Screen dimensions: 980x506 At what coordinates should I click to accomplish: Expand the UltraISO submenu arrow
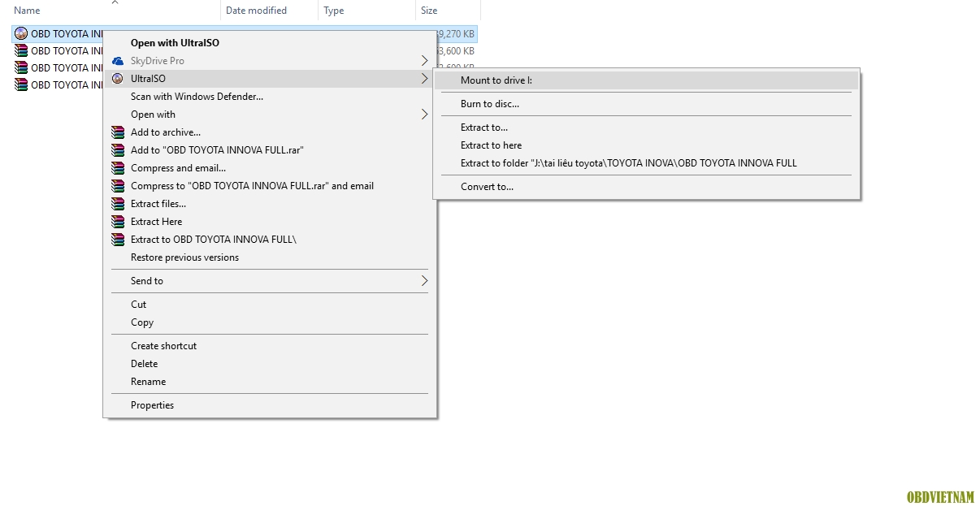[424, 79]
